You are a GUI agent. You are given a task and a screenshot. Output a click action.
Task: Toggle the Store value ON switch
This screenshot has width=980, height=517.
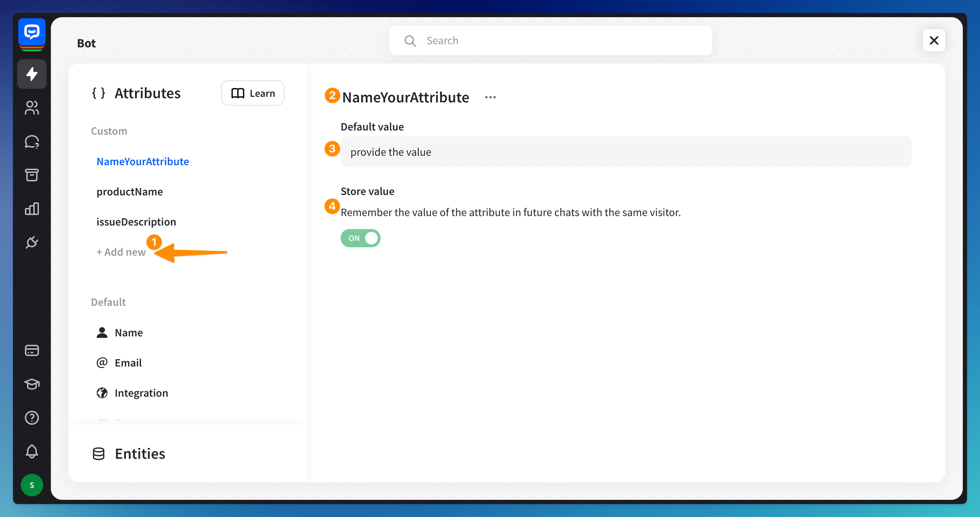[x=360, y=238]
